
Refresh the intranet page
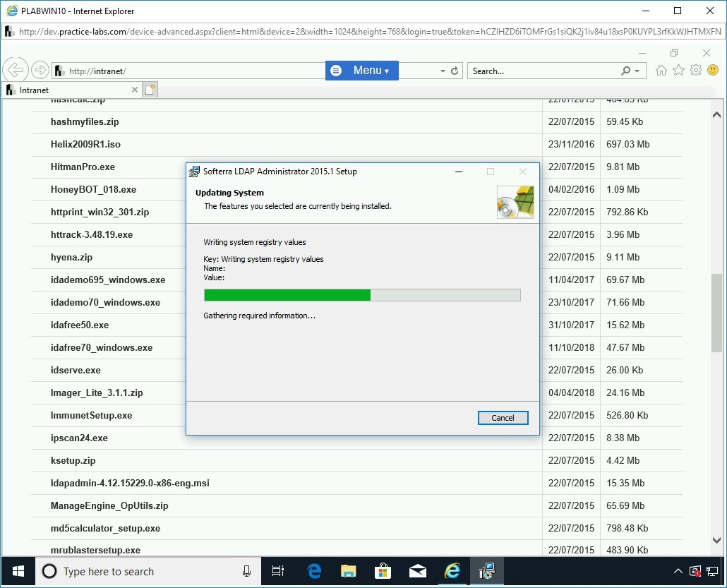455,71
